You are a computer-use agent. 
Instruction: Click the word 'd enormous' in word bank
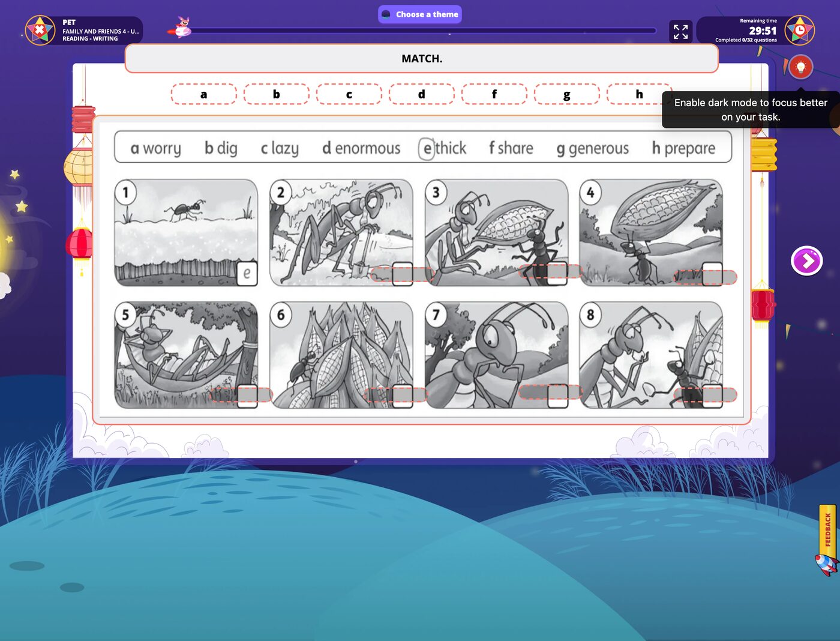tap(361, 148)
